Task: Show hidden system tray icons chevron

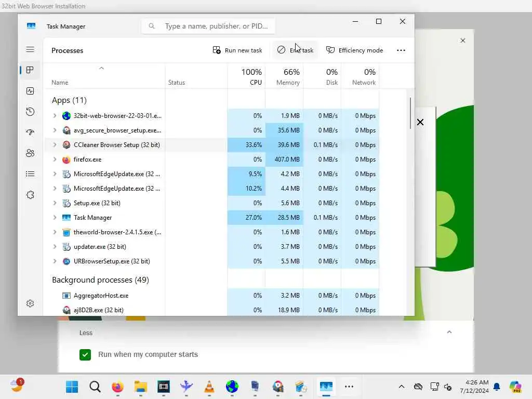Action: [402, 387]
